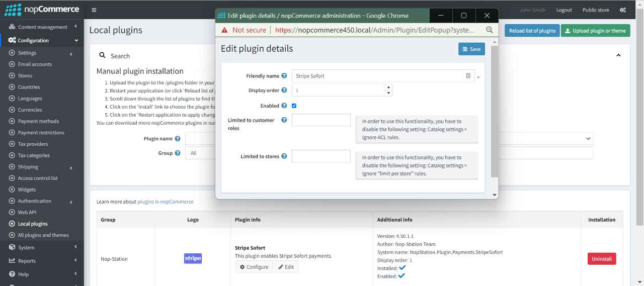Image resolution: width=644 pixels, height=286 pixels.
Task: Expand Authentication submenu in sidebar
Action: point(42,201)
